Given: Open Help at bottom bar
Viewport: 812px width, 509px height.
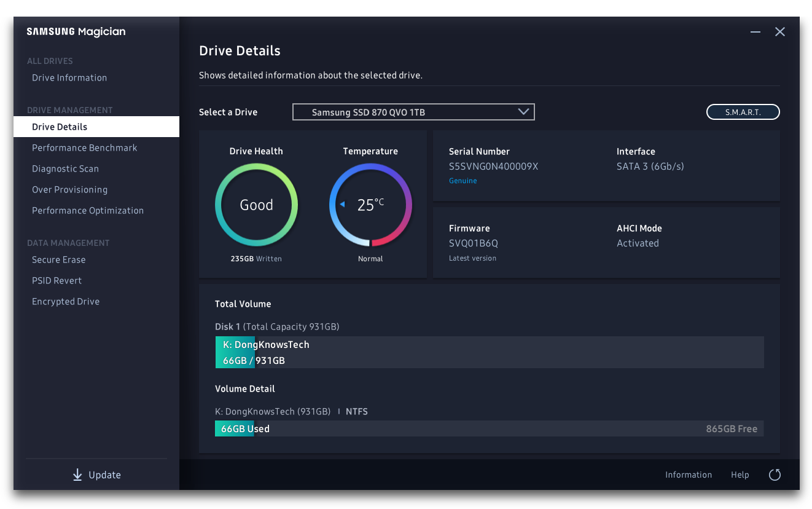Looking at the screenshot, I should (x=740, y=475).
